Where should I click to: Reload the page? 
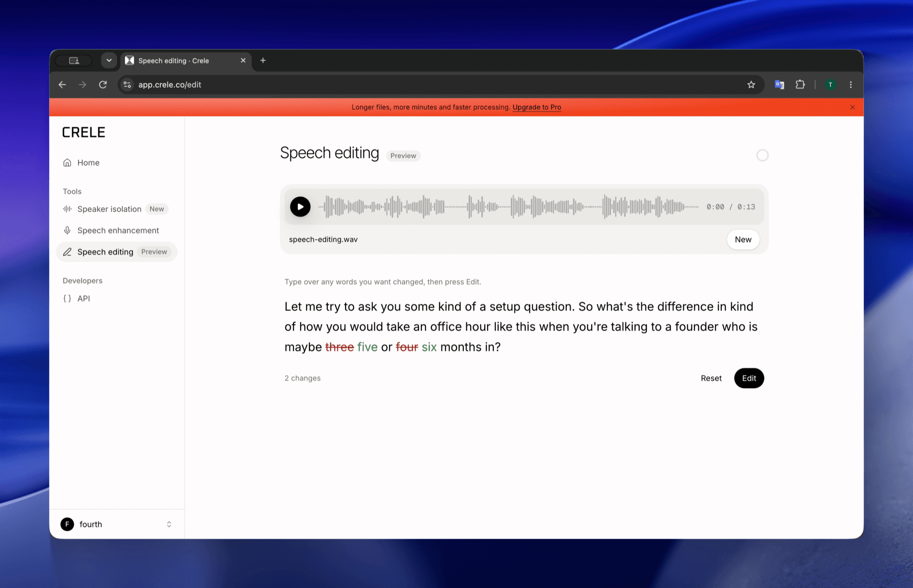(x=103, y=84)
